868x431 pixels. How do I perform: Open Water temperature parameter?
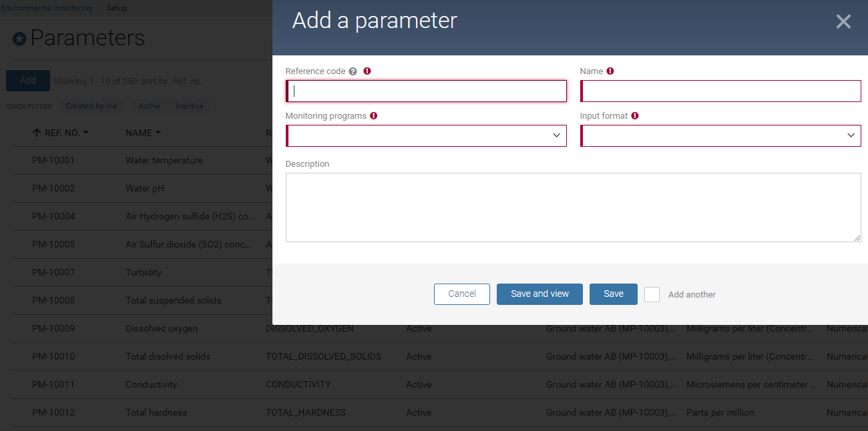pyautogui.click(x=164, y=161)
